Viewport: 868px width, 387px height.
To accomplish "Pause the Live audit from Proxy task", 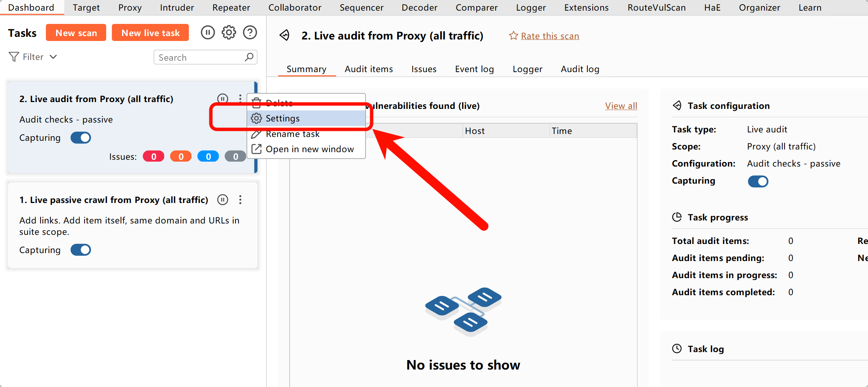I will [x=223, y=98].
